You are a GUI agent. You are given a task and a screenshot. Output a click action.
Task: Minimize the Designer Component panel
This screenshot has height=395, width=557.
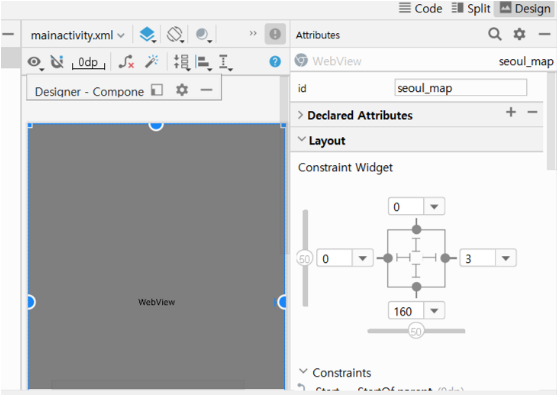tap(206, 90)
